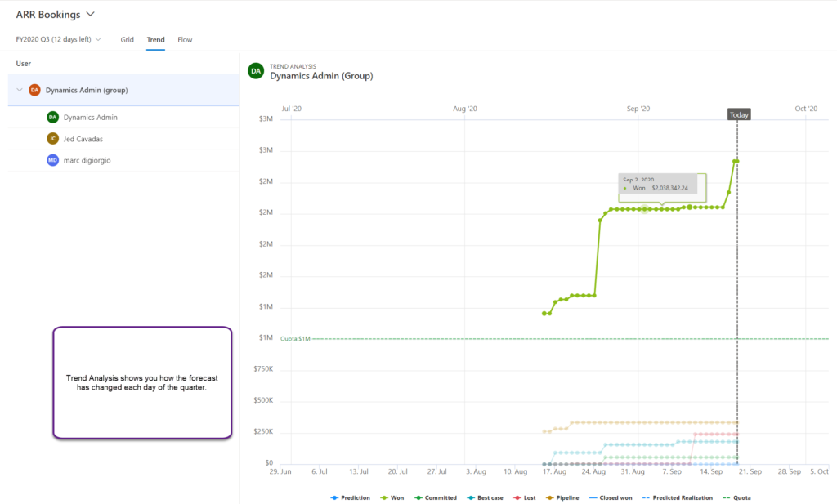Click the Sep '20 month label
This screenshot has width=837, height=504.
638,109
